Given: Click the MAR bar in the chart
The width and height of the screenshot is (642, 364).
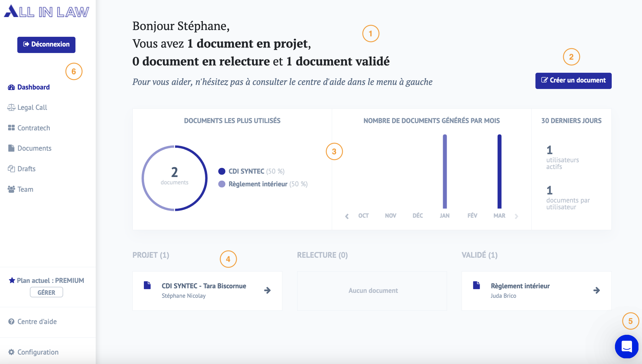Looking at the screenshot, I should click(x=499, y=171).
